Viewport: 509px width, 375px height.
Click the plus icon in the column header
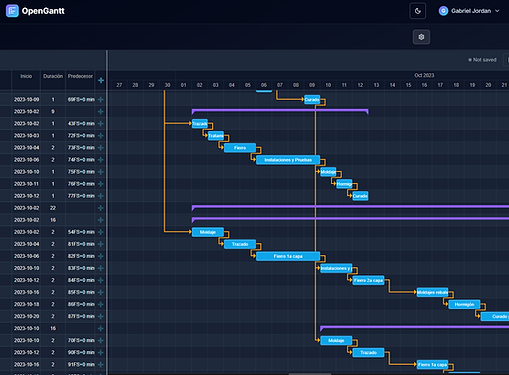(x=101, y=80)
